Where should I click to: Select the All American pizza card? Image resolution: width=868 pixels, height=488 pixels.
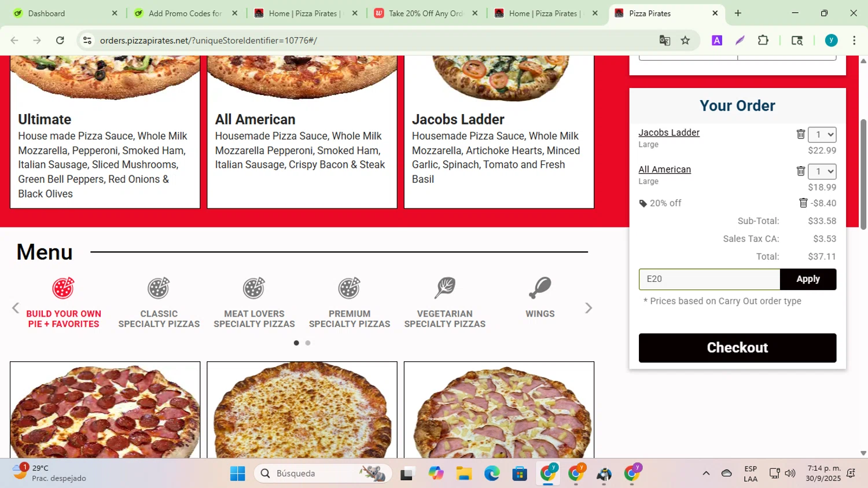(x=302, y=132)
